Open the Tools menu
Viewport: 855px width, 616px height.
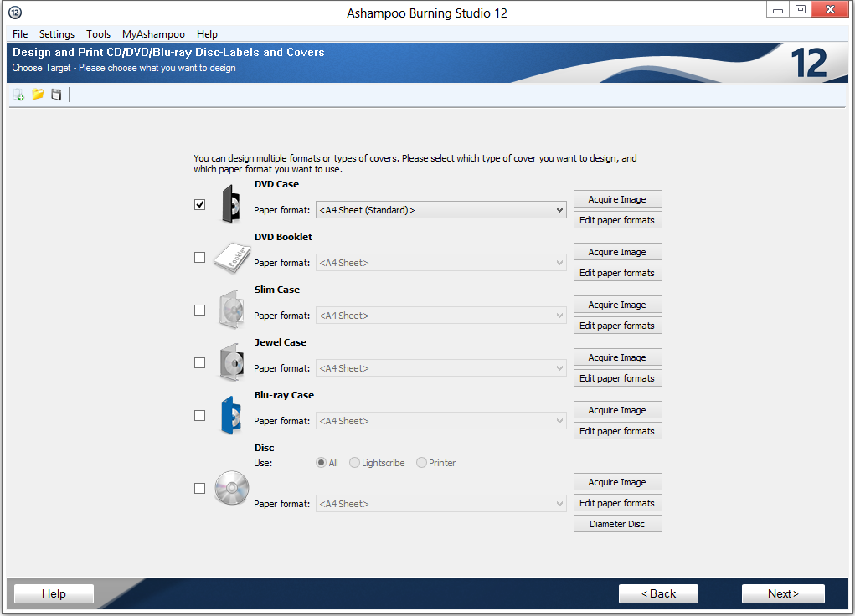(98, 33)
